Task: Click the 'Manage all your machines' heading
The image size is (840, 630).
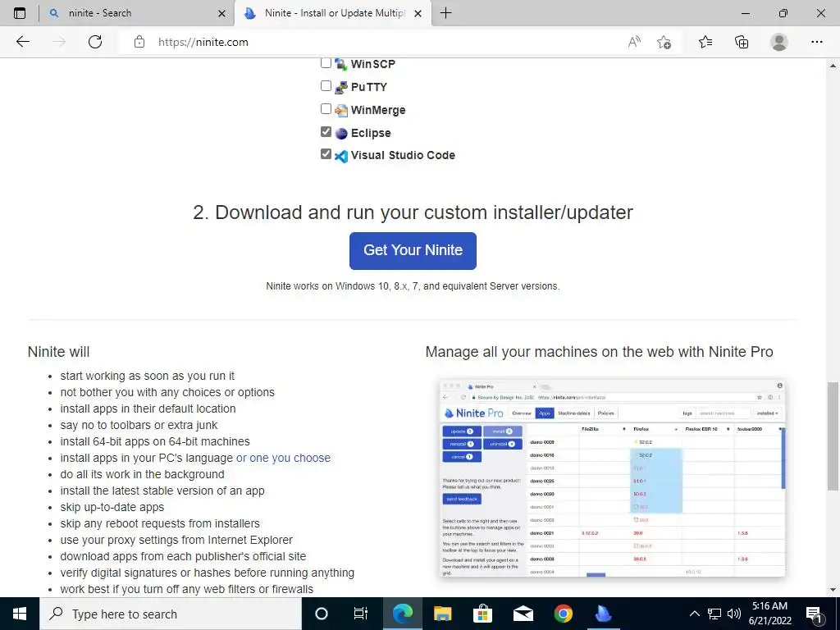Action: (599, 352)
